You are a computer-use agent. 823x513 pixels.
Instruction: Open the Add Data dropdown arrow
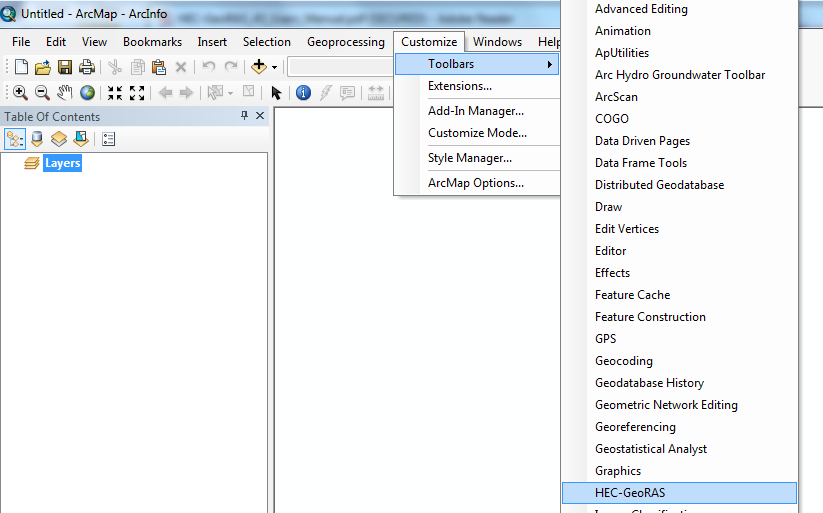[274, 67]
